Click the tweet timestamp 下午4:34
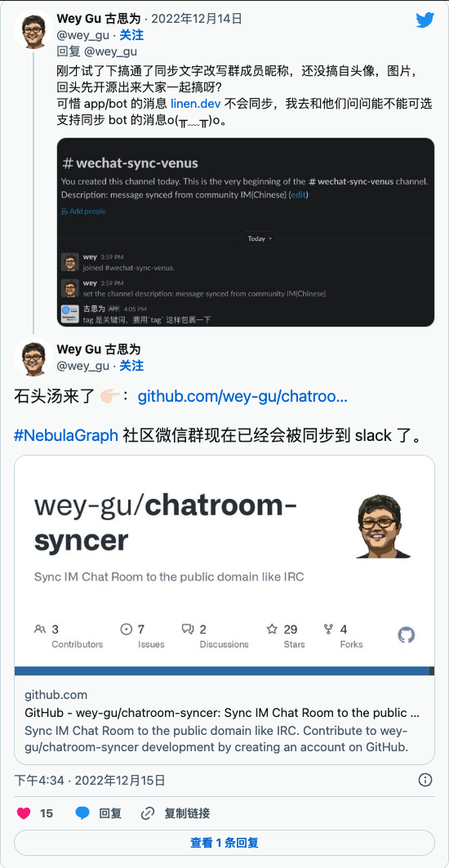449x868 pixels. (38, 781)
